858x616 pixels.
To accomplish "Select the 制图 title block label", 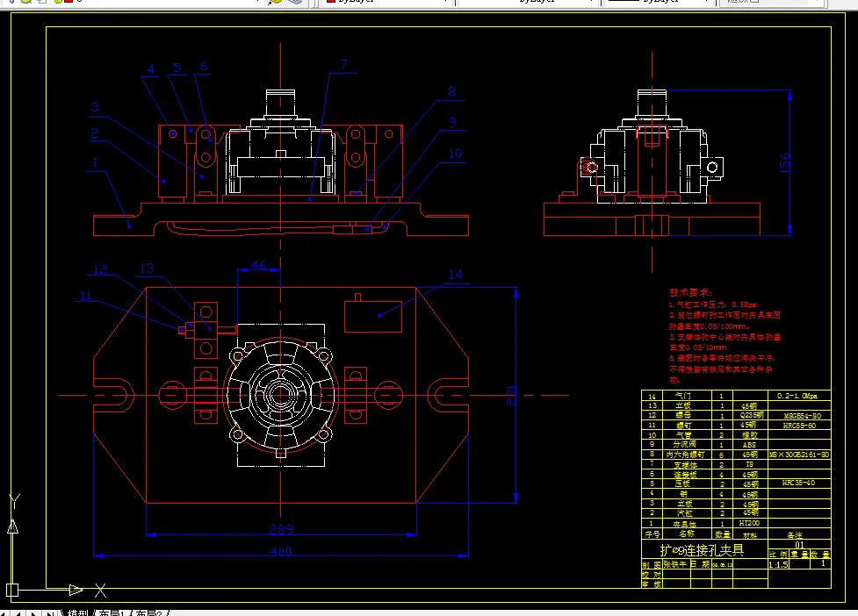I will point(651,564).
